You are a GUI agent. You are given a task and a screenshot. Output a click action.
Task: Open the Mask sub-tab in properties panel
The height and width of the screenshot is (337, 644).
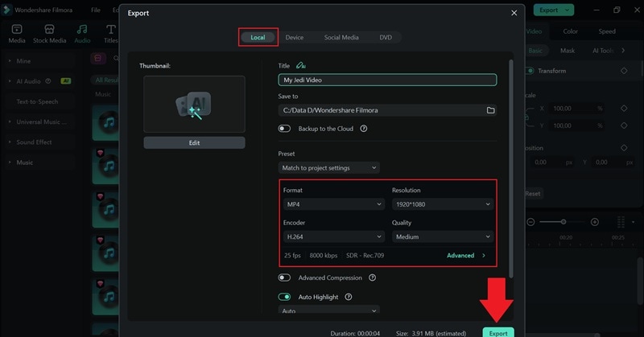click(568, 50)
